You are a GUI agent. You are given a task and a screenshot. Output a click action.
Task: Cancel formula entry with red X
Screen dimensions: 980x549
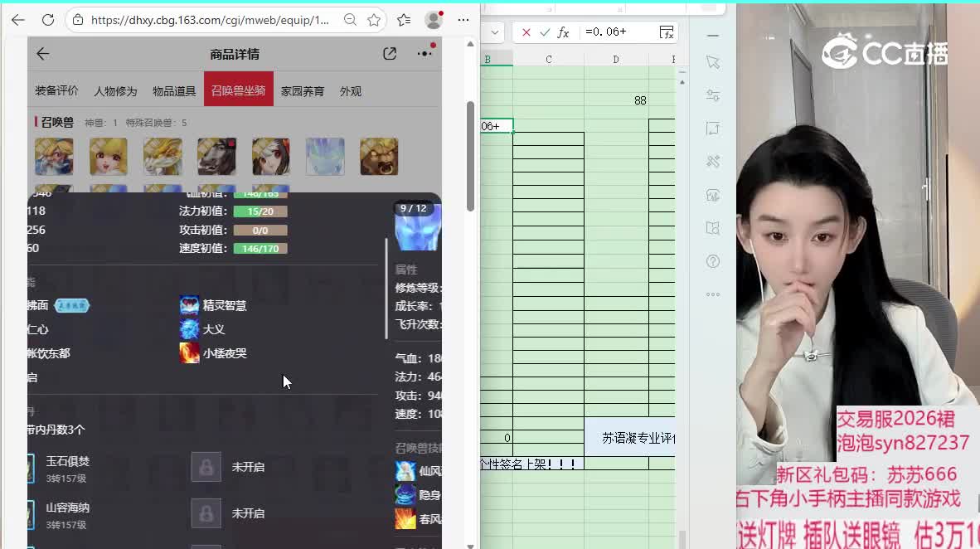point(526,32)
